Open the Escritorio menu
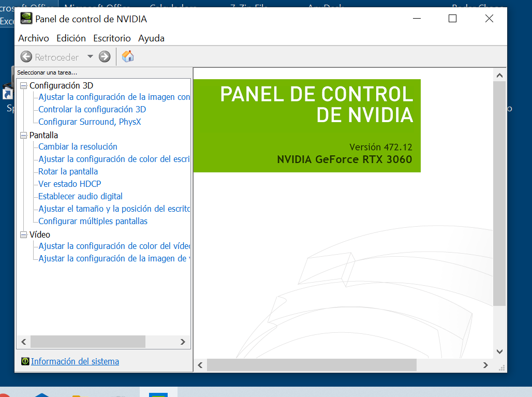 pos(112,38)
